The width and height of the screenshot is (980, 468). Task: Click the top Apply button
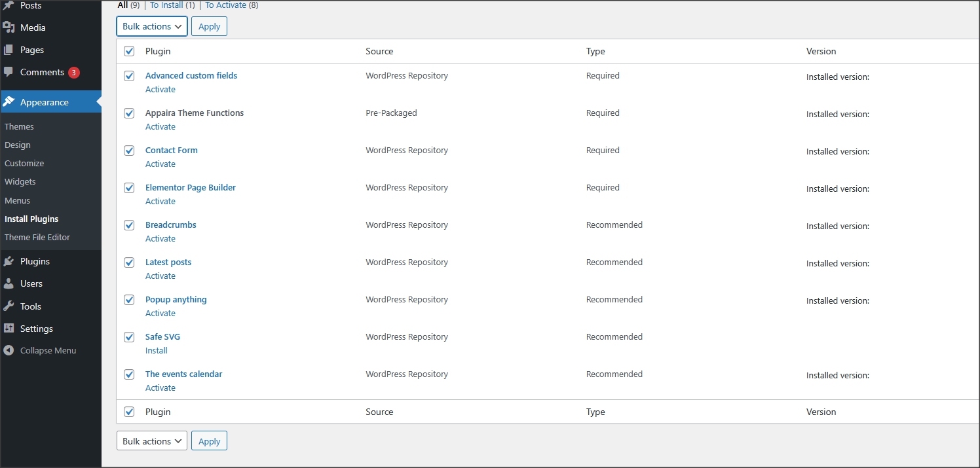point(209,26)
